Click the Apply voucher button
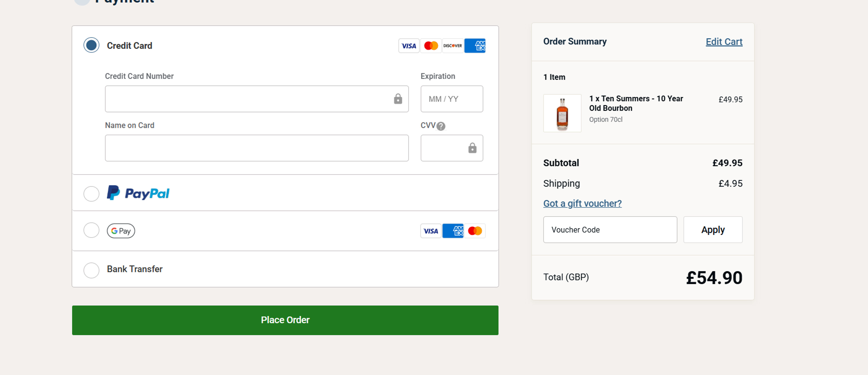 [x=713, y=230]
